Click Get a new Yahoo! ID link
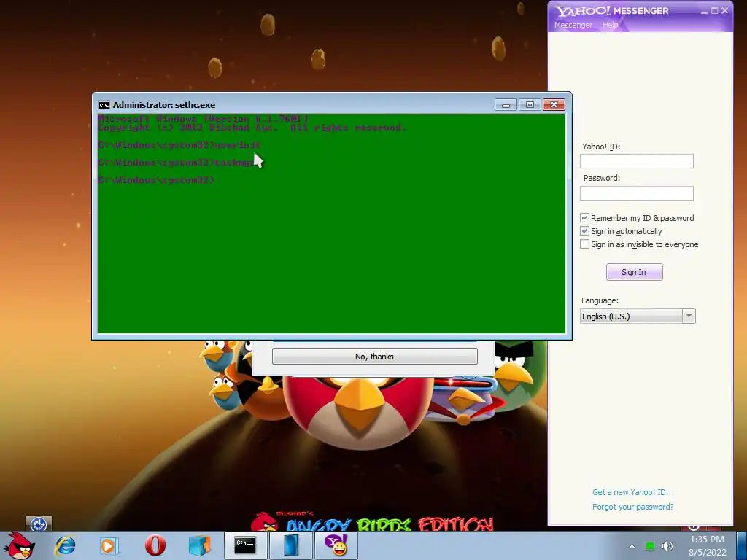 click(x=632, y=492)
